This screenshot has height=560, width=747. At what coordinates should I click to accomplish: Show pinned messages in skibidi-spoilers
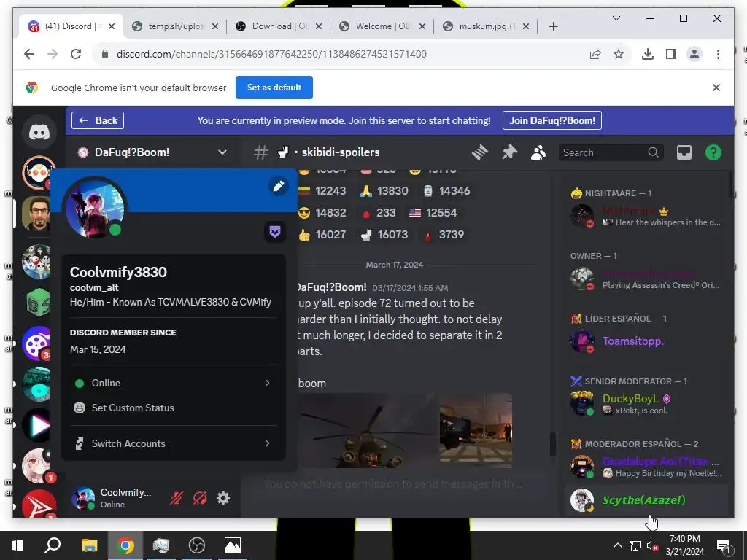pos(509,152)
